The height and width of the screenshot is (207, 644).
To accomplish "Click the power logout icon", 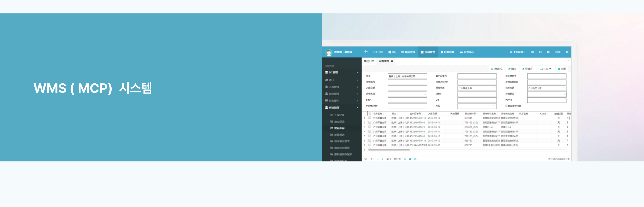I will coord(567,52).
